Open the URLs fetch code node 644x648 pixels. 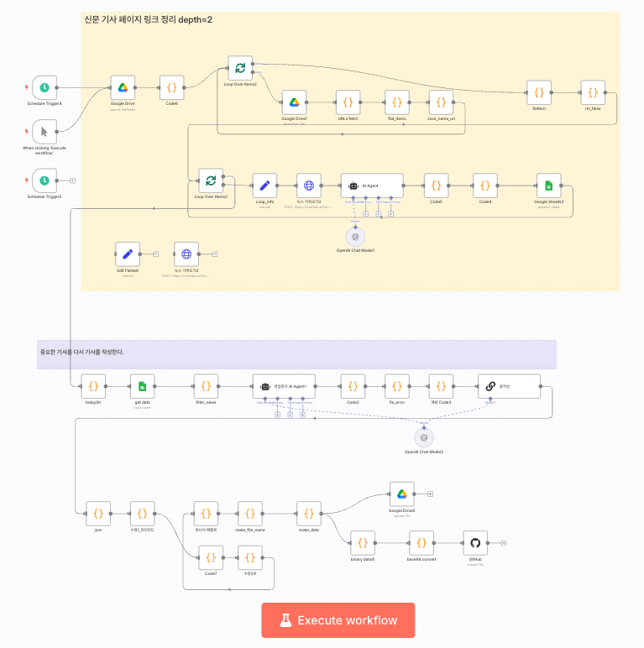tap(348, 102)
